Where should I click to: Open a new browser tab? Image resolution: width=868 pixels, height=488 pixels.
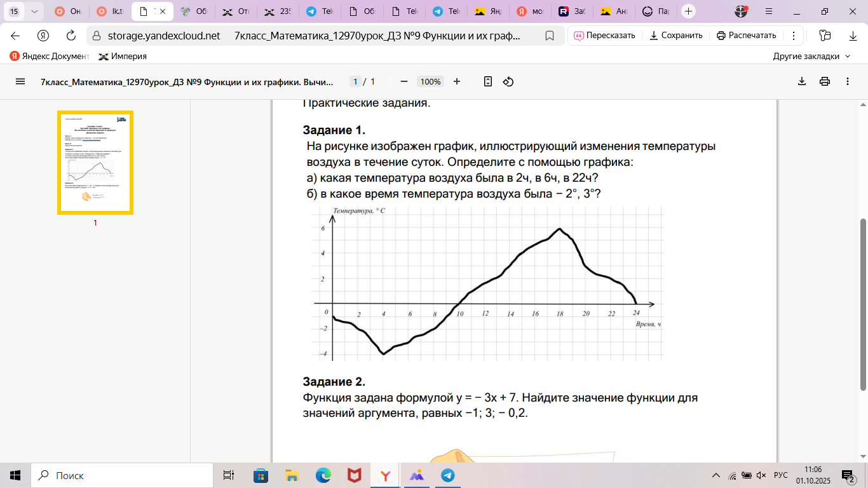(688, 11)
